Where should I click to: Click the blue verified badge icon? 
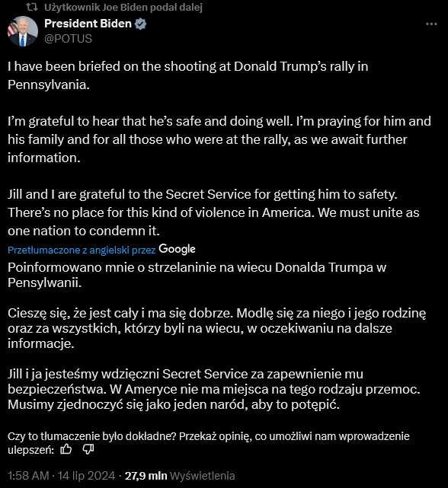pos(140,24)
